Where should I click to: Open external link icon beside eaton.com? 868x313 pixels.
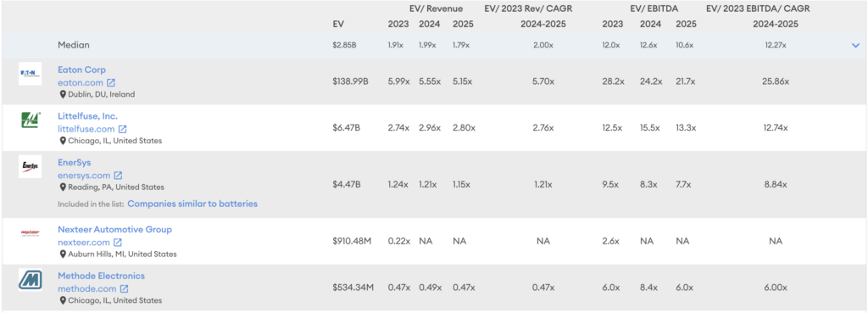point(111,82)
